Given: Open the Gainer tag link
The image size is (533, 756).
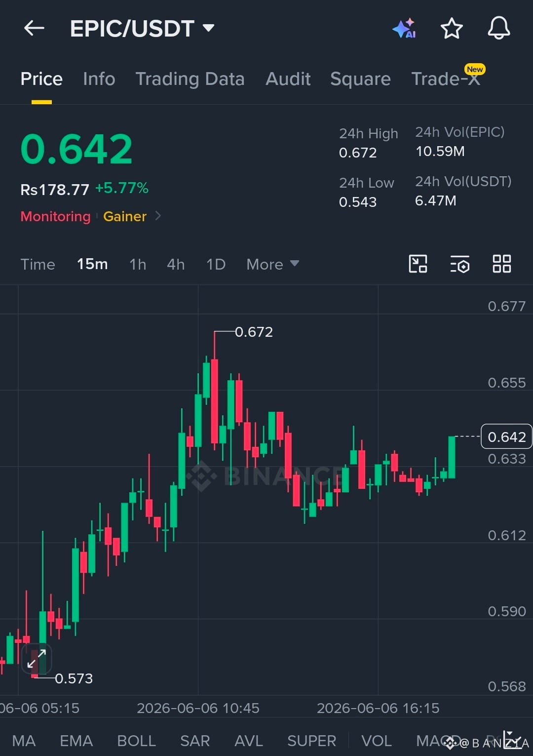Looking at the screenshot, I should [124, 216].
